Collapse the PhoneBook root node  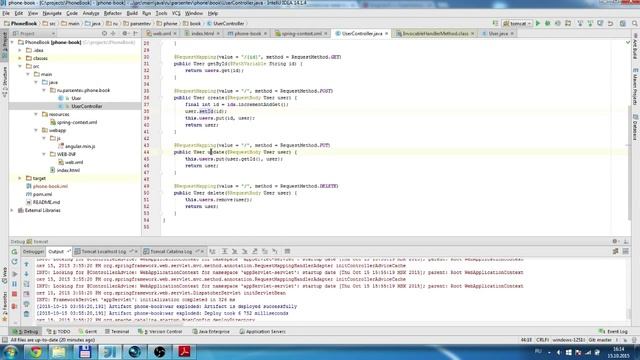pyautogui.click(x=12, y=42)
